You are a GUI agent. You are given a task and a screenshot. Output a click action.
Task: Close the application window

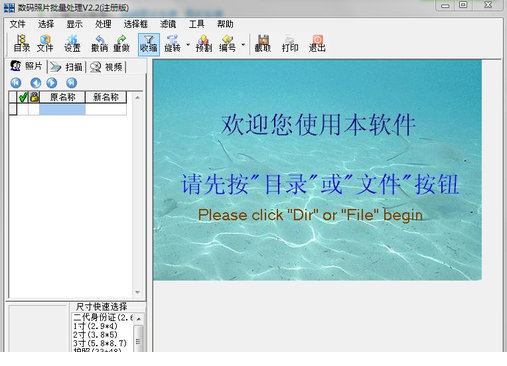pyautogui.click(x=488, y=5)
